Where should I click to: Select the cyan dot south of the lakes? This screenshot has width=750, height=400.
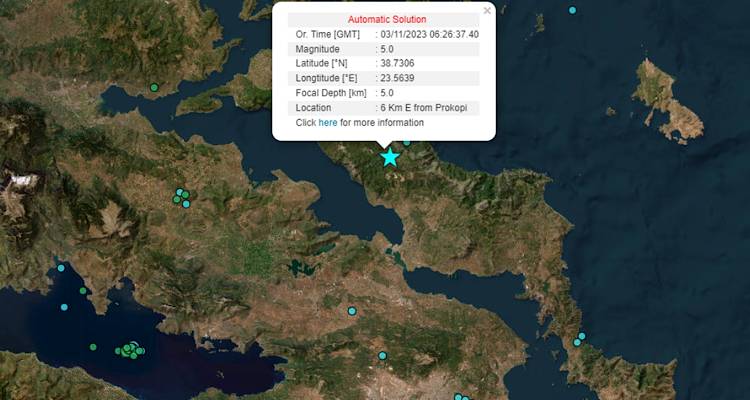point(352,311)
